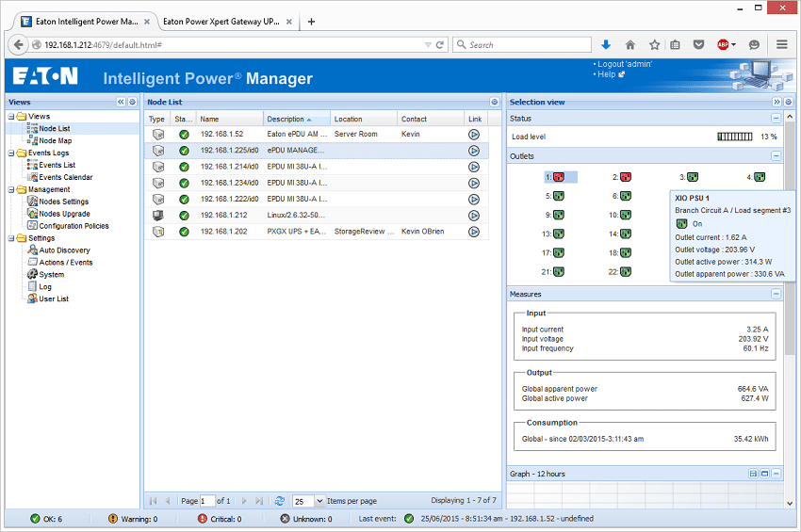Open Actions / Events settings
801x532 pixels.
click(66, 263)
